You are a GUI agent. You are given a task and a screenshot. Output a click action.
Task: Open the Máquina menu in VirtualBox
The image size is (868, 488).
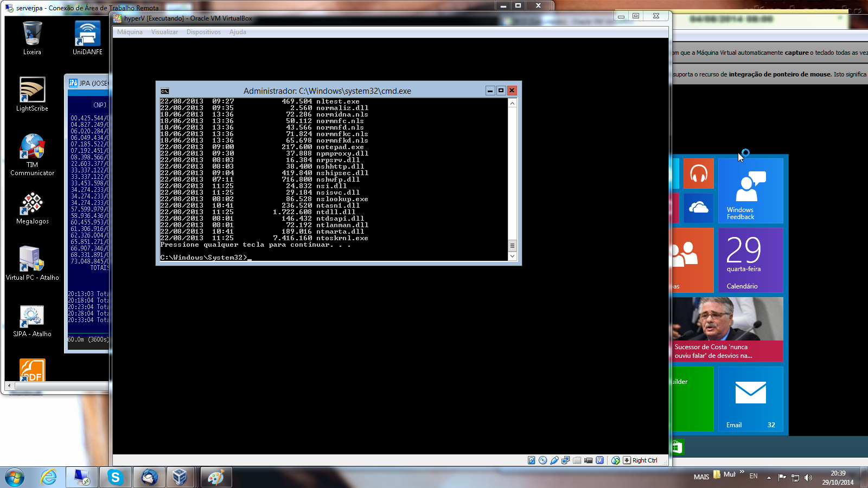(130, 32)
